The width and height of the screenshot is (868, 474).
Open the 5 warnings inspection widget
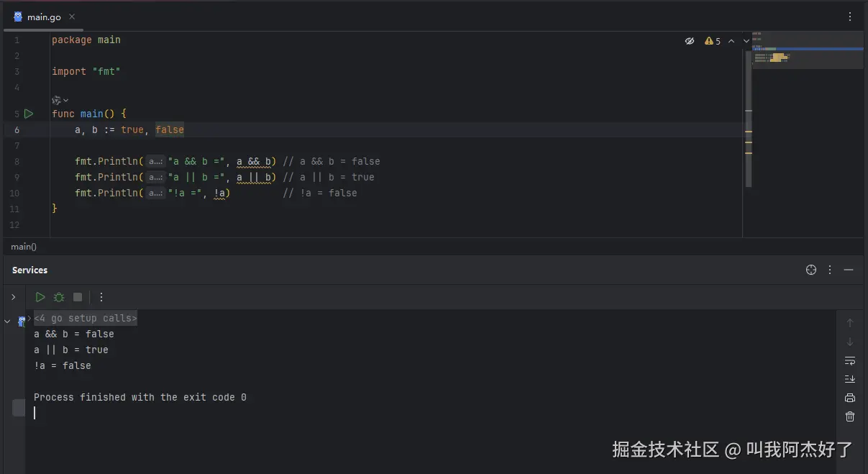click(x=713, y=42)
